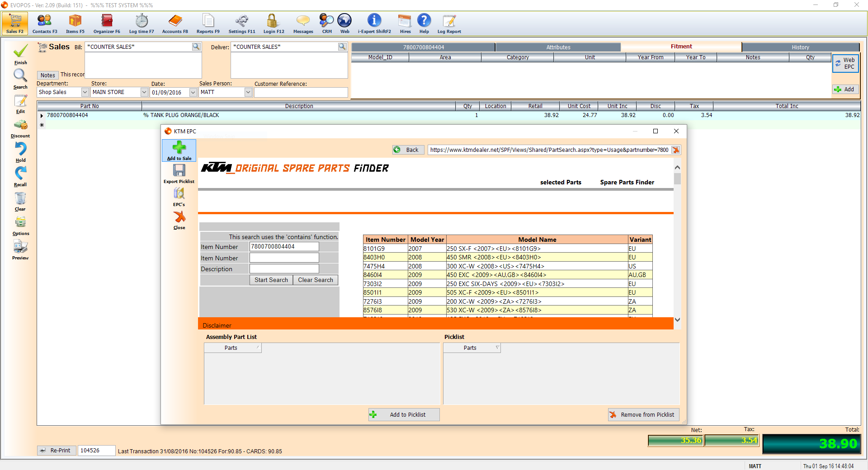Open the CRM module
This screenshot has height=470, width=868.
(x=327, y=23)
